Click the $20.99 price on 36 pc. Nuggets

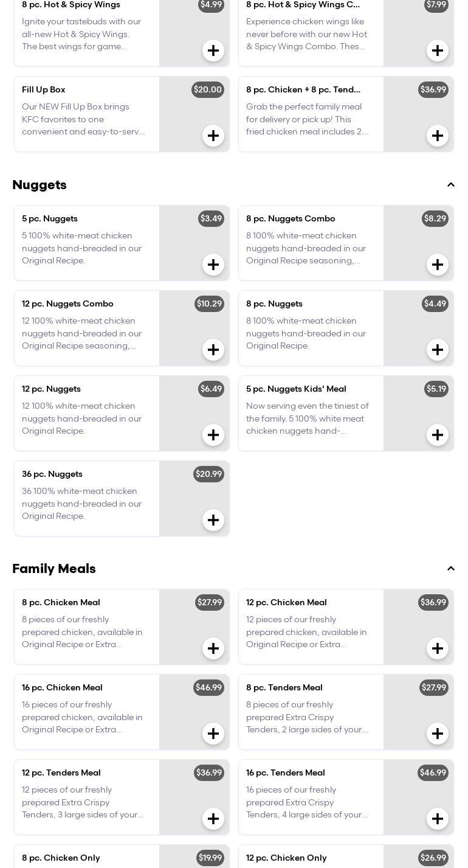[x=208, y=474]
